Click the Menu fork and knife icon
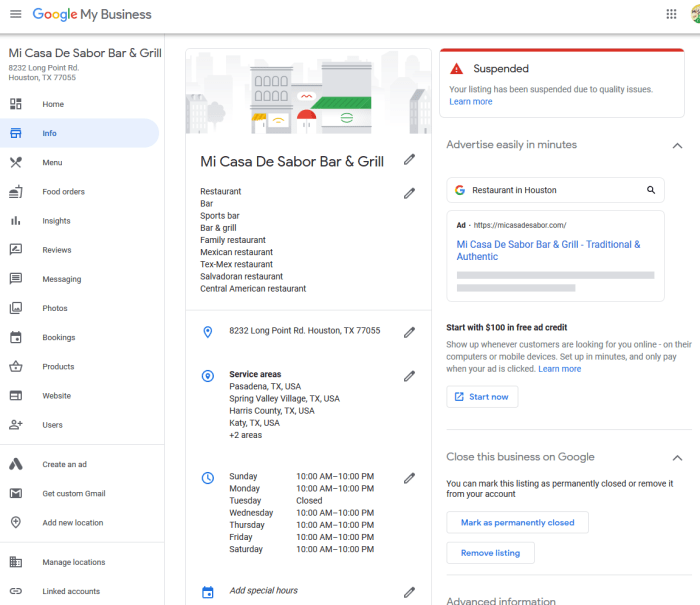Screen dimensions: 700x605 (16, 163)
